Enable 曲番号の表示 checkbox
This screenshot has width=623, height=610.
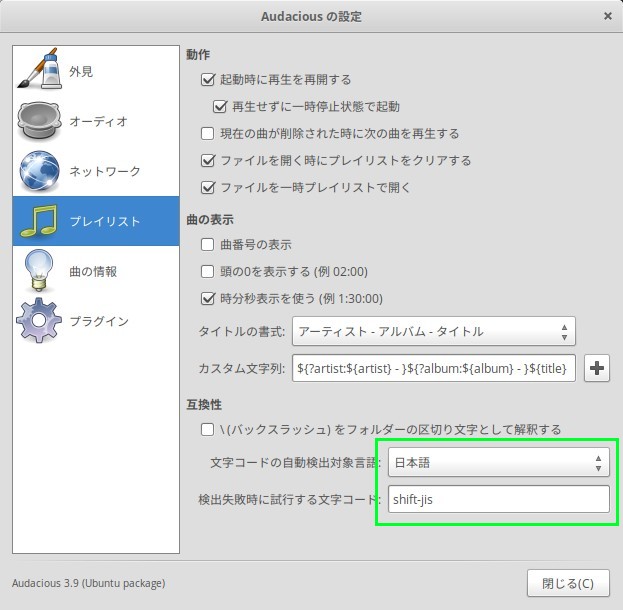(207, 244)
